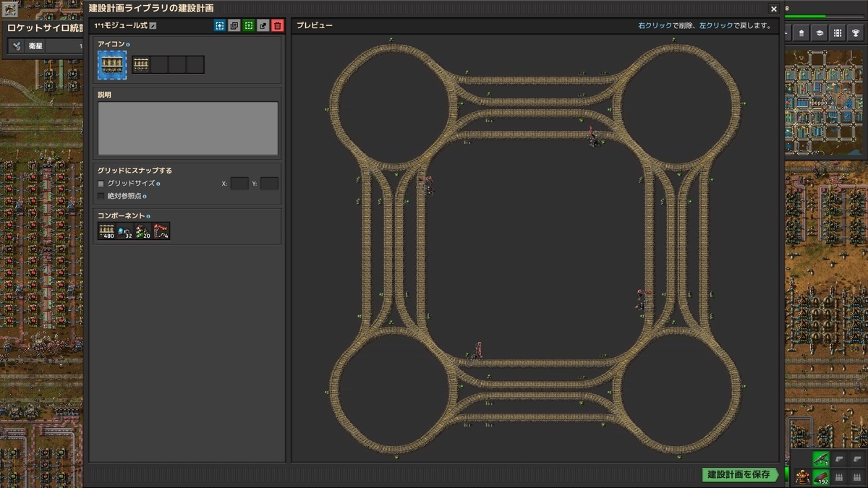Click the grey copy blueprint icon

(234, 25)
